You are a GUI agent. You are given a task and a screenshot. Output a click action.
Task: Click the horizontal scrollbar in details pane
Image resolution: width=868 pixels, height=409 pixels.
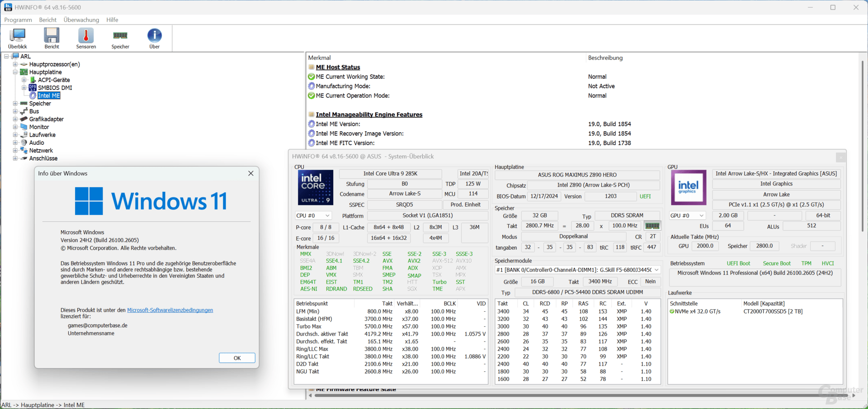(x=582, y=395)
